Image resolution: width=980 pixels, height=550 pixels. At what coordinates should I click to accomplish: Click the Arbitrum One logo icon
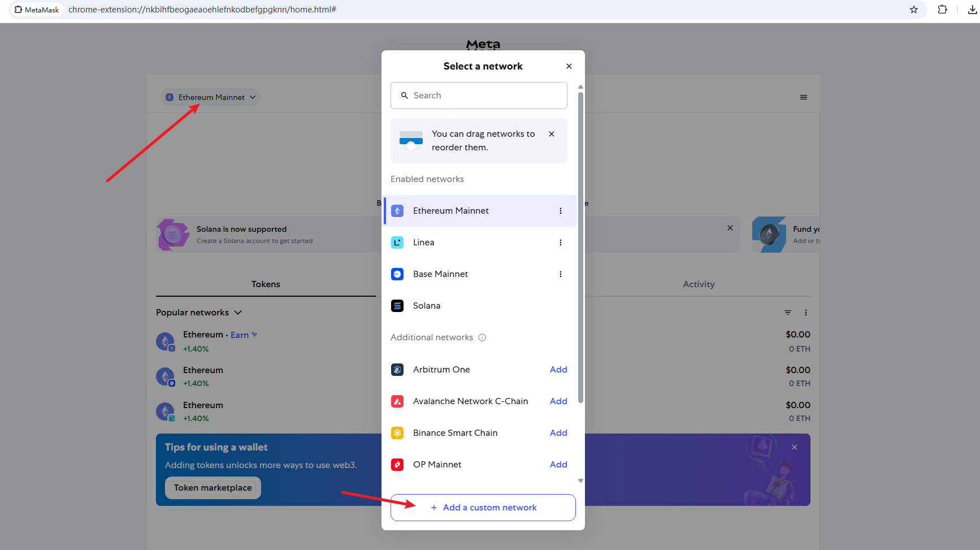point(397,370)
